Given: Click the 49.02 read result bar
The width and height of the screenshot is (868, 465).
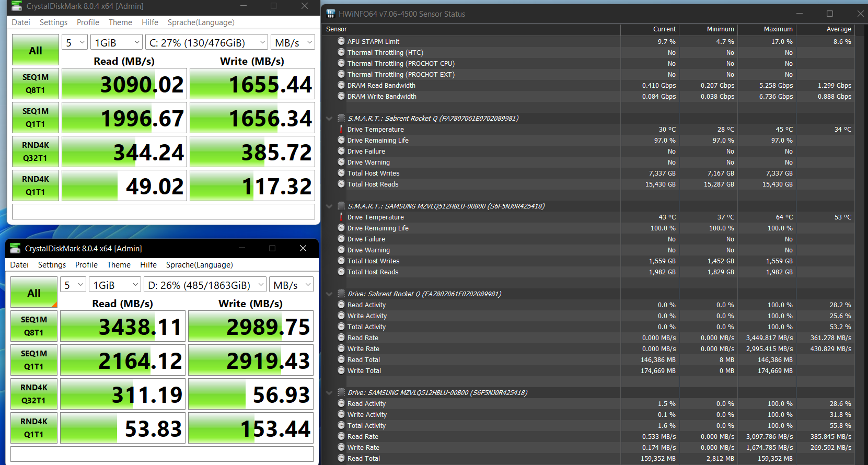Looking at the screenshot, I should pyautogui.click(x=124, y=185).
